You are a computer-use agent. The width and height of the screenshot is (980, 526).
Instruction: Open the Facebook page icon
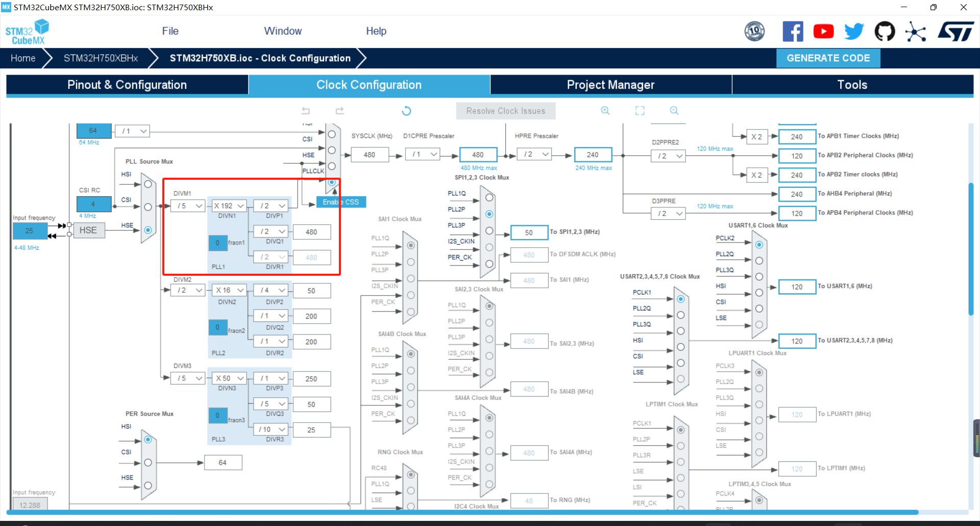click(793, 31)
